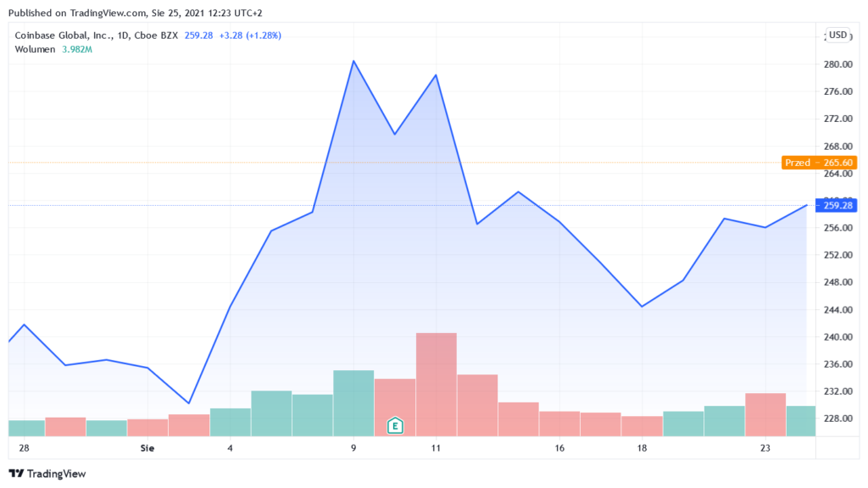
Task: Click the 244.00 price axis label
Action: [838, 310]
